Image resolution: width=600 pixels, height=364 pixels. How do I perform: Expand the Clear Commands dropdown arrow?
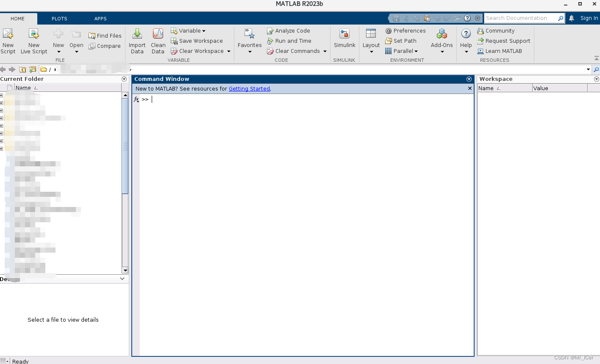(x=325, y=51)
